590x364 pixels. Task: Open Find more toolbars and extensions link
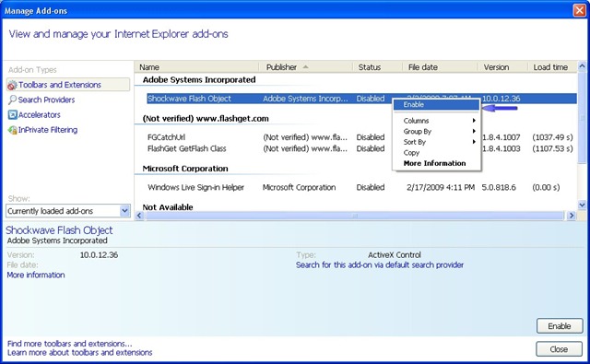coord(70,344)
